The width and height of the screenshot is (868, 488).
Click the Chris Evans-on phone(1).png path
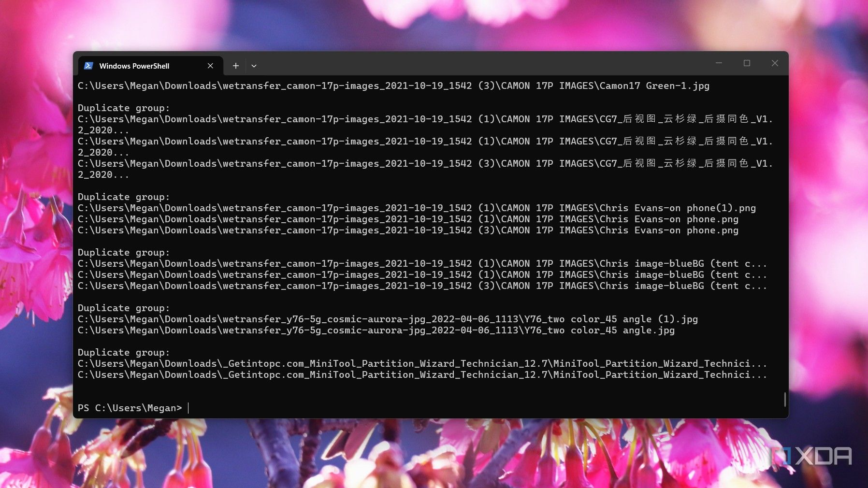point(417,208)
